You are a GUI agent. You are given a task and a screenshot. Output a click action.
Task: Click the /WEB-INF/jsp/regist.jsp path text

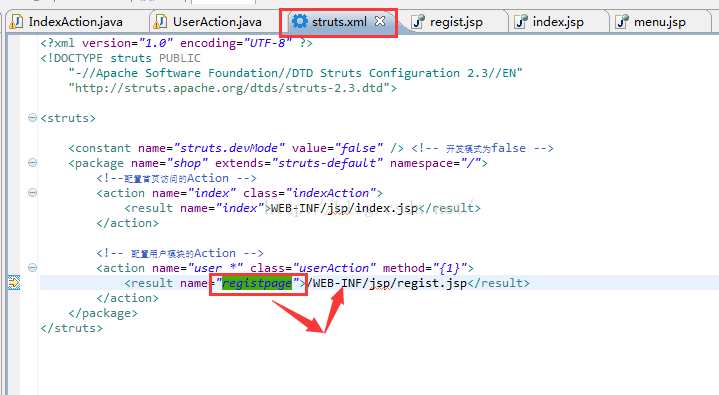click(386, 283)
